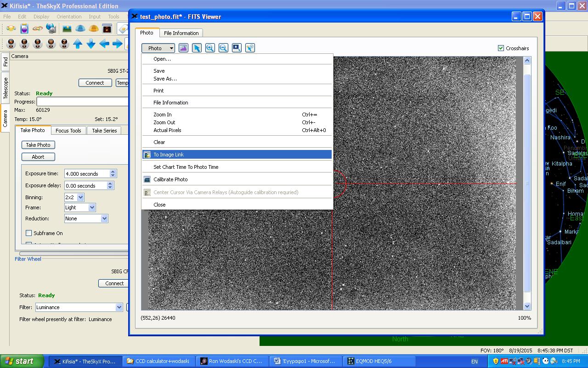Click the earth and moon toolbar icon
This screenshot has height=368, width=588.
coord(51,29)
